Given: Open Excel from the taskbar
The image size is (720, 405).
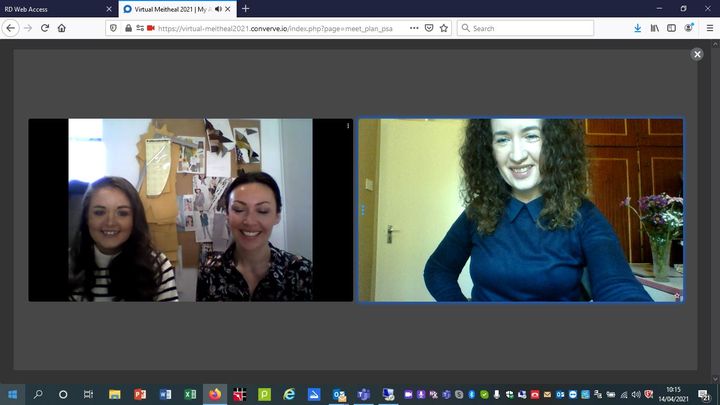Looking at the screenshot, I should (x=190, y=394).
